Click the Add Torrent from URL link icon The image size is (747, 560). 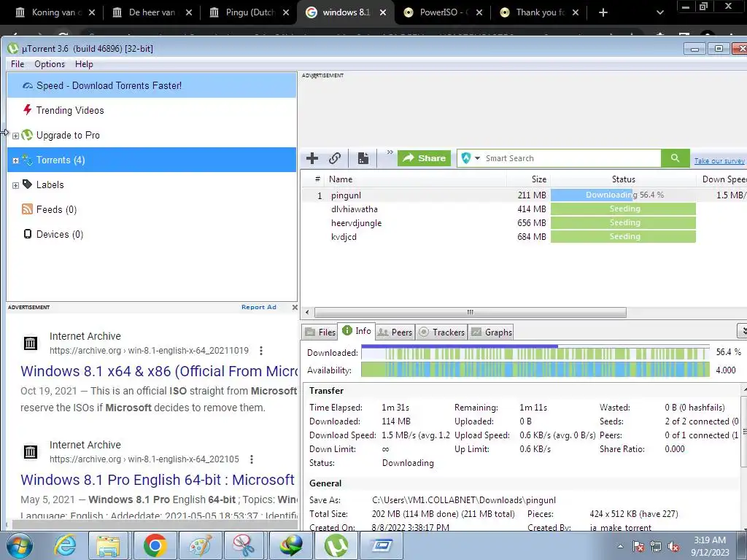(x=335, y=158)
